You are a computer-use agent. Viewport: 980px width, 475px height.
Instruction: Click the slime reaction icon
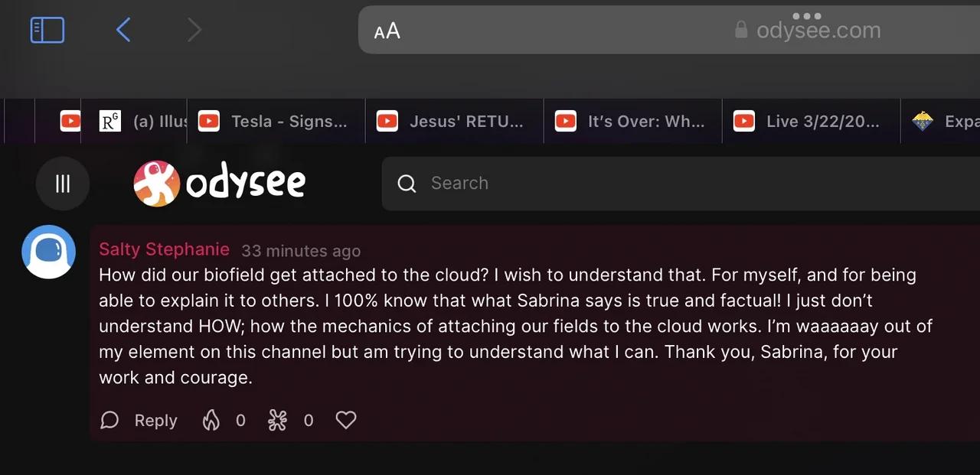click(277, 420)
